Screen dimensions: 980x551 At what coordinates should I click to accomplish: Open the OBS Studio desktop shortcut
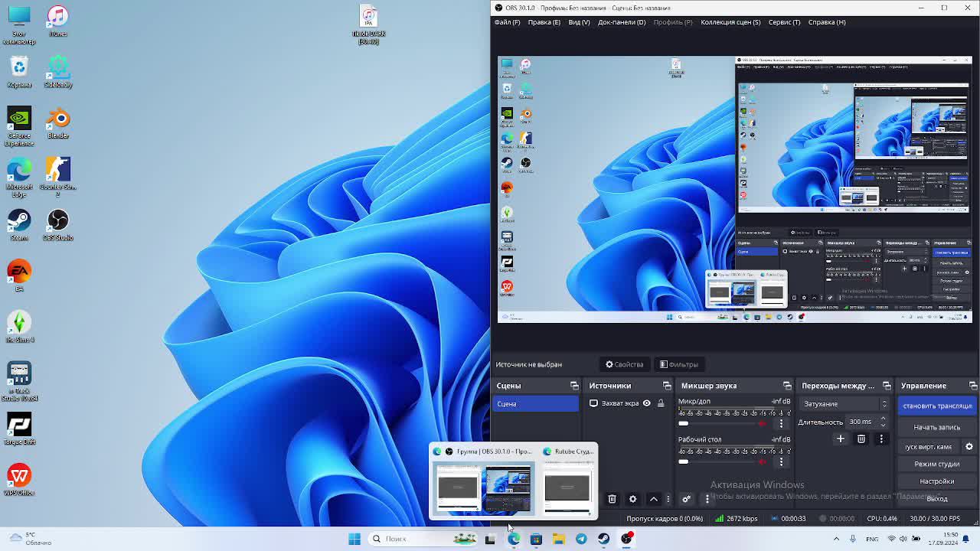point(58,225)
